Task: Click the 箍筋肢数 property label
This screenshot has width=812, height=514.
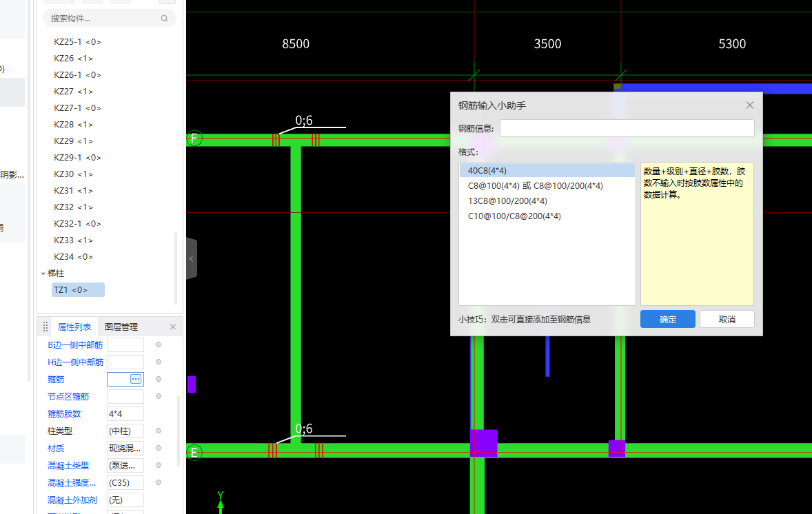Action: coord(64,413)
